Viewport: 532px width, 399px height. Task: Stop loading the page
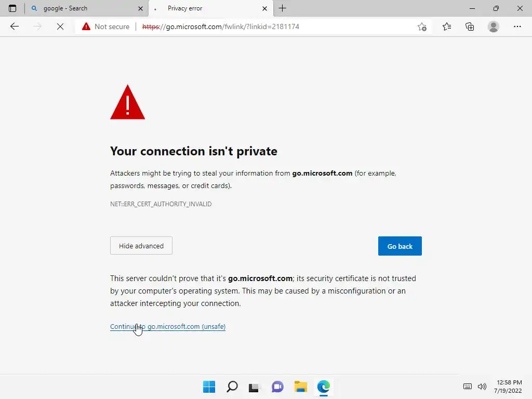[x=60, y=26]
